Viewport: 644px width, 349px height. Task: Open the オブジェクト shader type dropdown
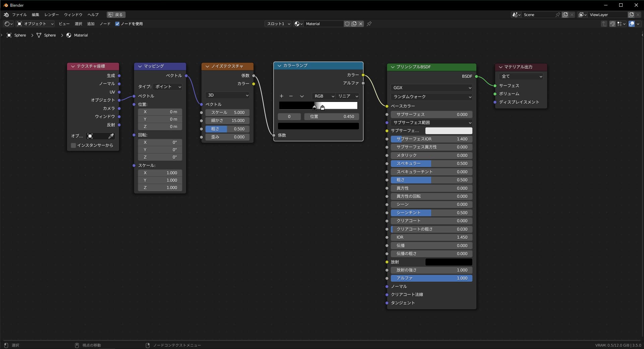pyautogui.click(x=35, y=24)
